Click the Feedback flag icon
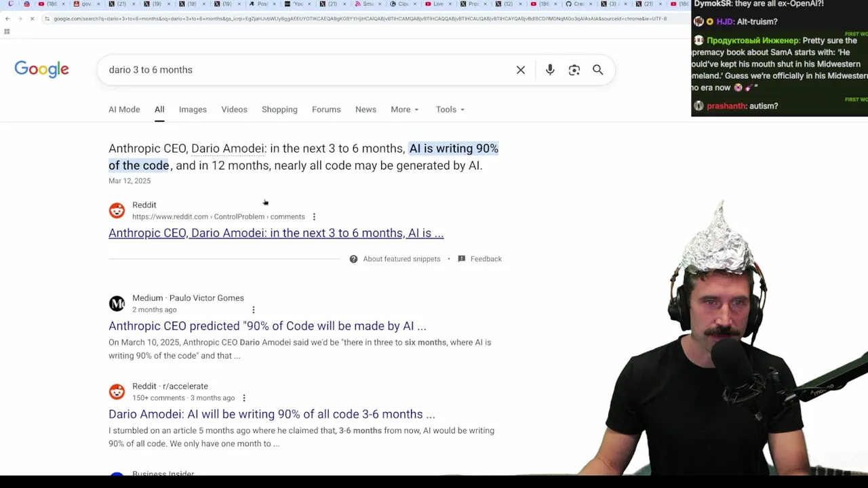This screenshot has width=868, height=488. [x=462, y=259]
